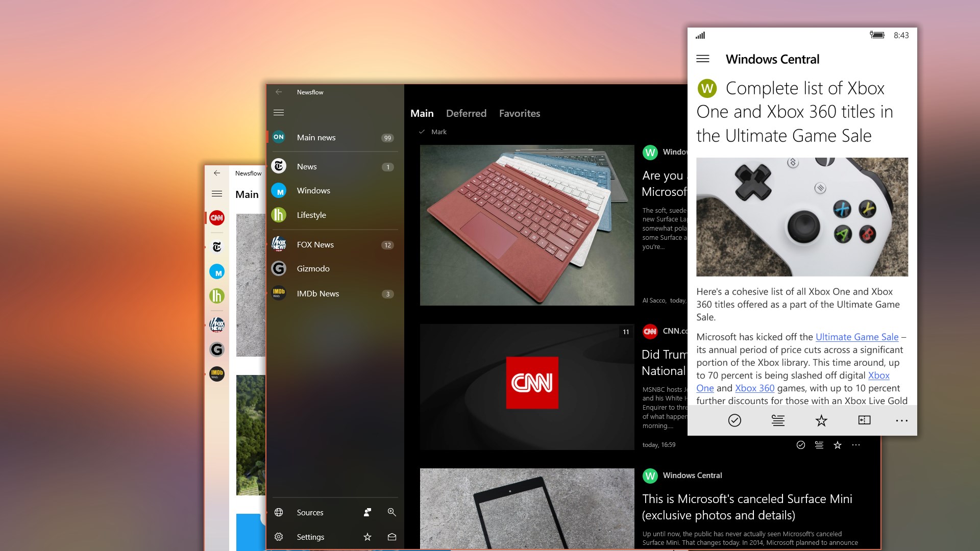Viewport: 980px width, 551px height.
Task: Click the add-source magnifier icon beside Sources
Action: [391, 512]
